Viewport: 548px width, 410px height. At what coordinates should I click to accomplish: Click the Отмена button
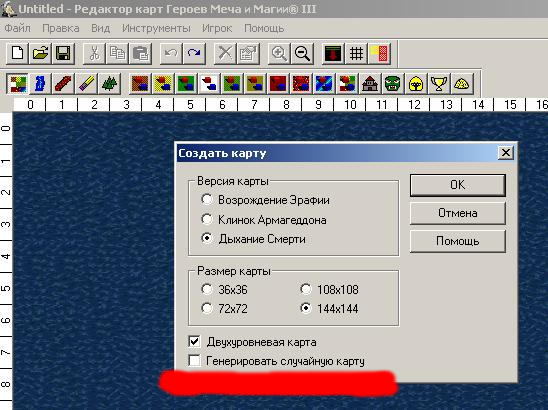tap(457, 213)
